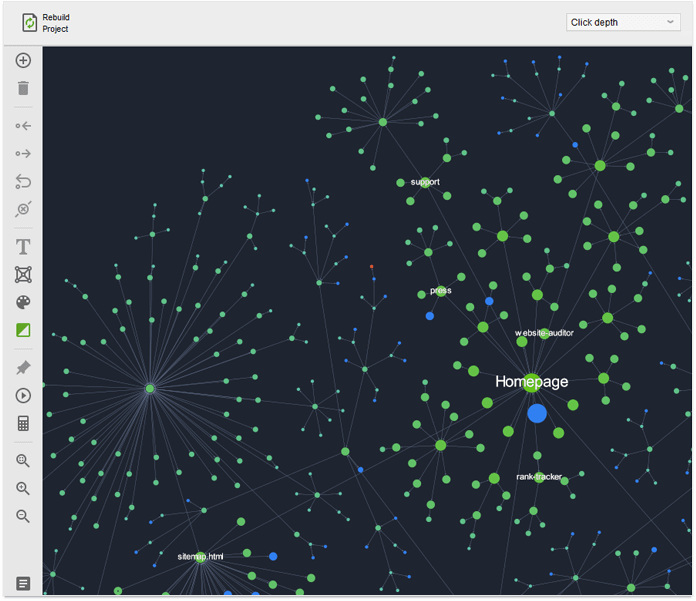Open the color palette icon
Viewport: 696px width, 601px height.
[23, 302]
